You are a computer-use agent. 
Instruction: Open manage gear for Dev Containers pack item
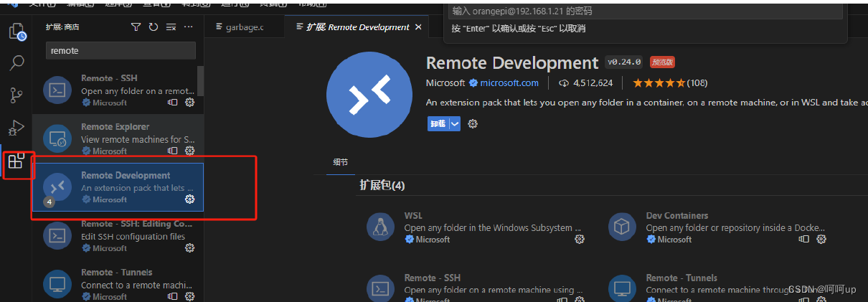(821, 240)
